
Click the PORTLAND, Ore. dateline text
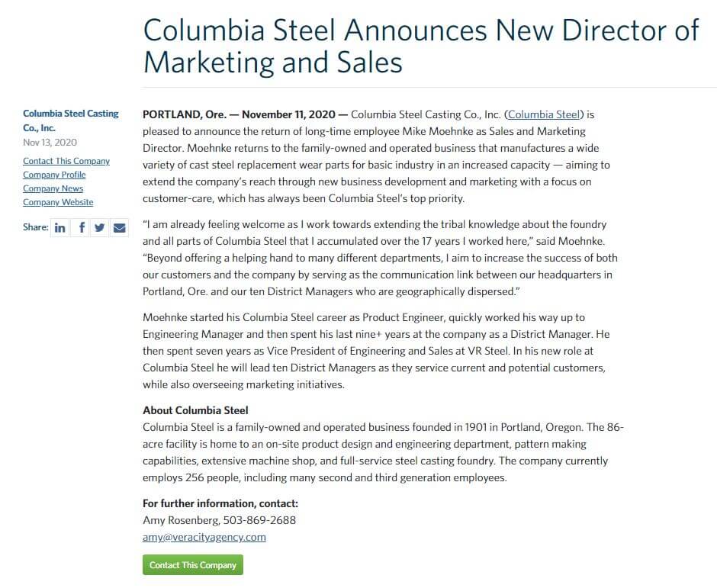tap(185, 114)
